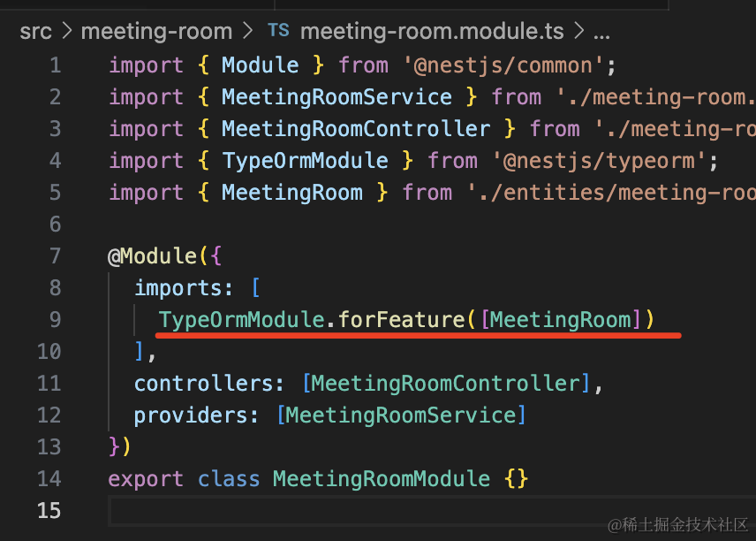
Task: Click line number 9 in the gutter
Action: 55,320
